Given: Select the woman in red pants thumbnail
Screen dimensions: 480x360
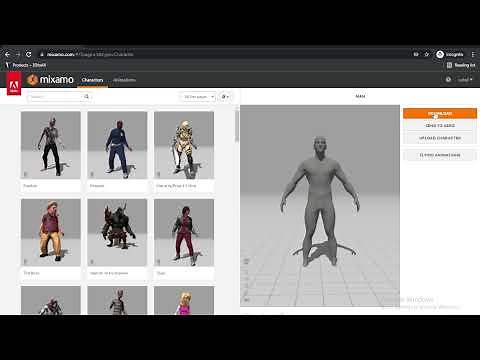Looking at the screenshot, I should (184, 232).
